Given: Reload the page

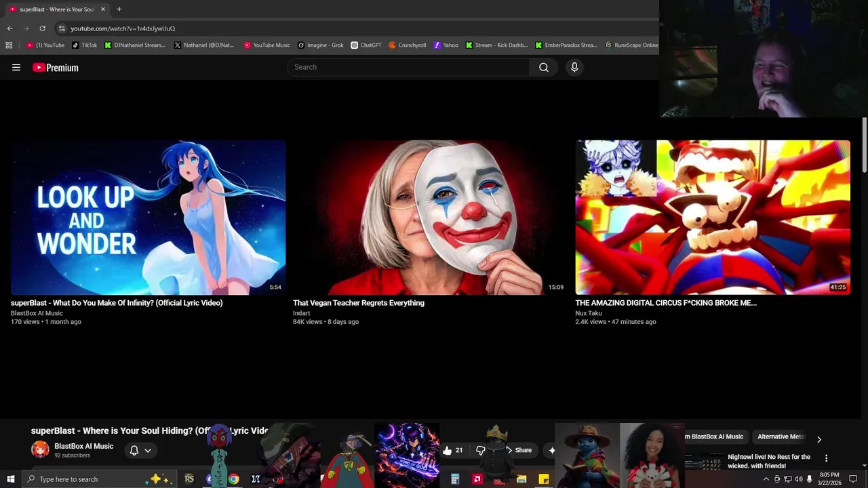Looking at the screenshot, I should 42,28.
